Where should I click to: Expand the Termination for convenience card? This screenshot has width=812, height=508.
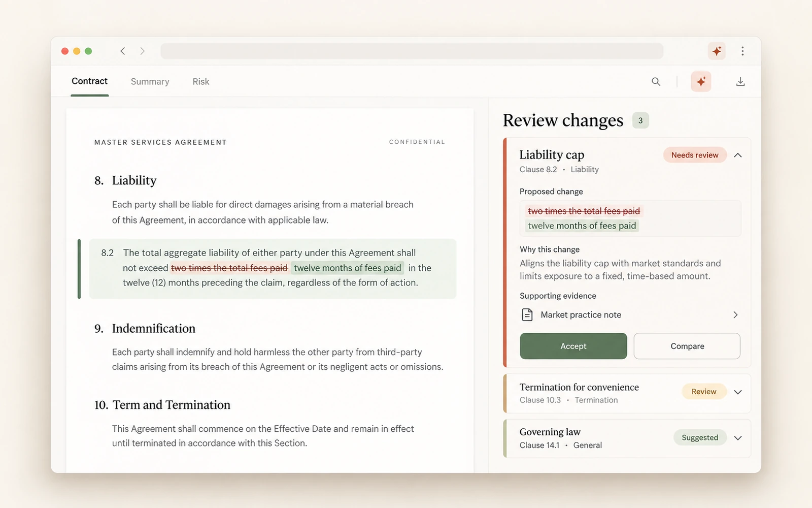(x=738, y=392)
